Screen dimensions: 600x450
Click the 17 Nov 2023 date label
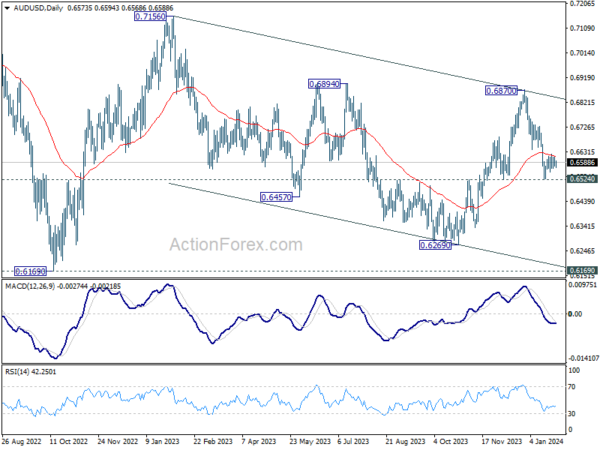coord(502,441)
